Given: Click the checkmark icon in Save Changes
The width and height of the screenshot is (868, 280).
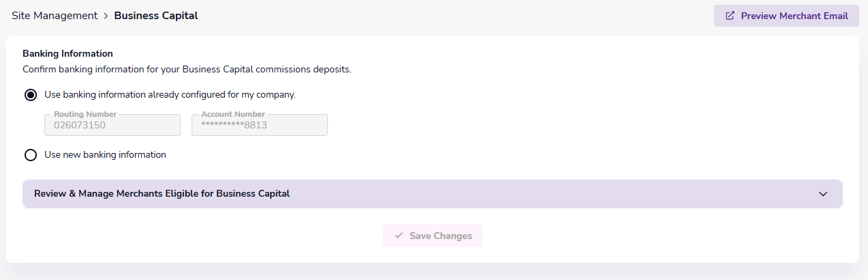Looking at the screenshot, I should [399, 236].
